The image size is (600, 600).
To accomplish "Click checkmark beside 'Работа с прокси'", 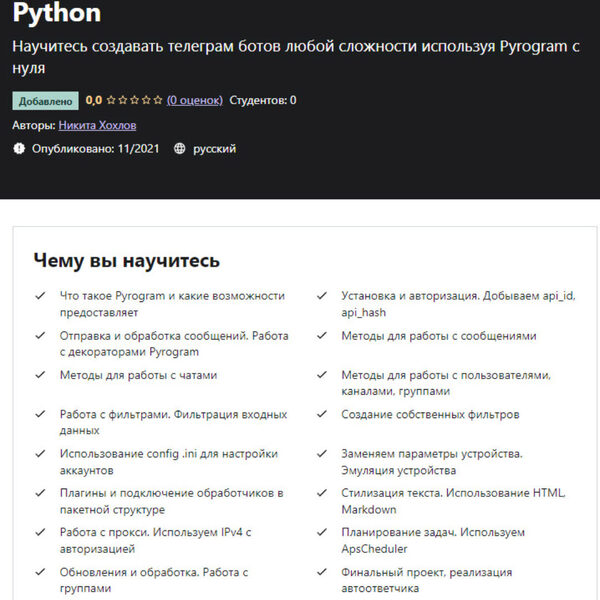I will point(40,533).
